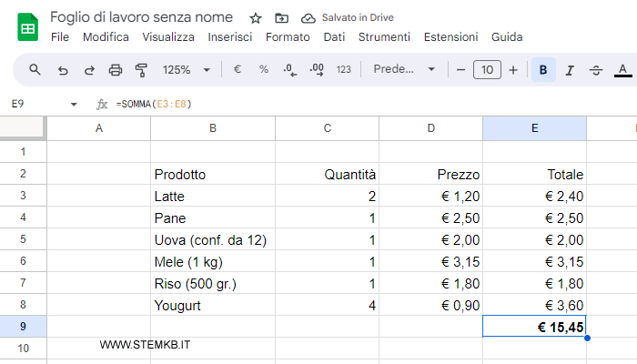637x364 pixels.
Task: Open the text color picker
Action: [x=623, y=70]
